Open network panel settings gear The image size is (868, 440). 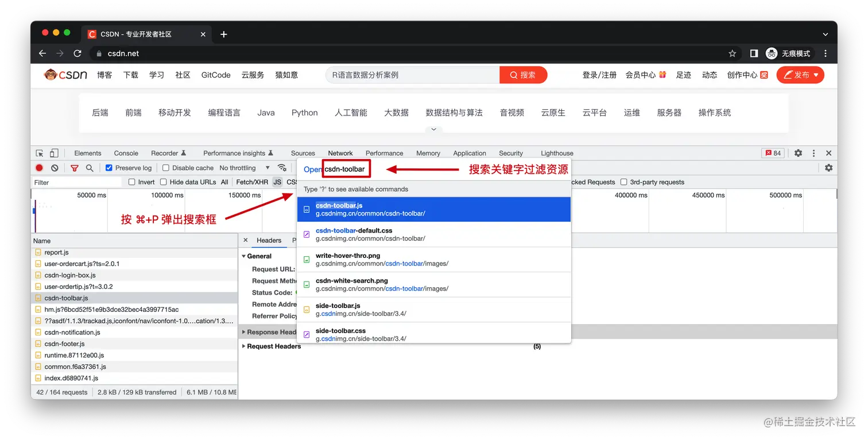(x=828, y=168)
